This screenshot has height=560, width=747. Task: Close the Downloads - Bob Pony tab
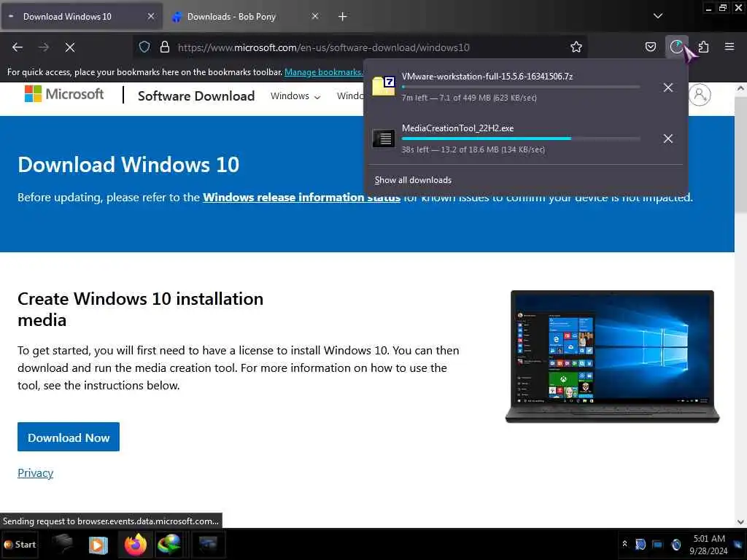(x=315, y=16)
